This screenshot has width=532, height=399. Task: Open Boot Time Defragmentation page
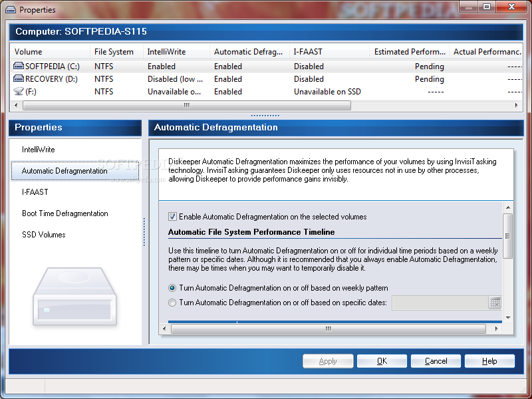click(x=65, y=213)
